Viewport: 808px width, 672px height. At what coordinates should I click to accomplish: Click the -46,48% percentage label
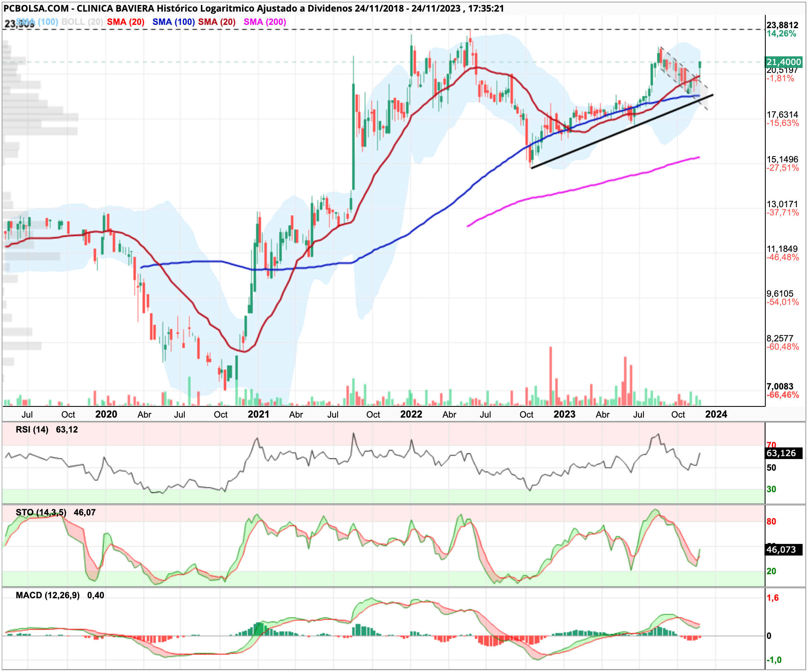(783, 257)
